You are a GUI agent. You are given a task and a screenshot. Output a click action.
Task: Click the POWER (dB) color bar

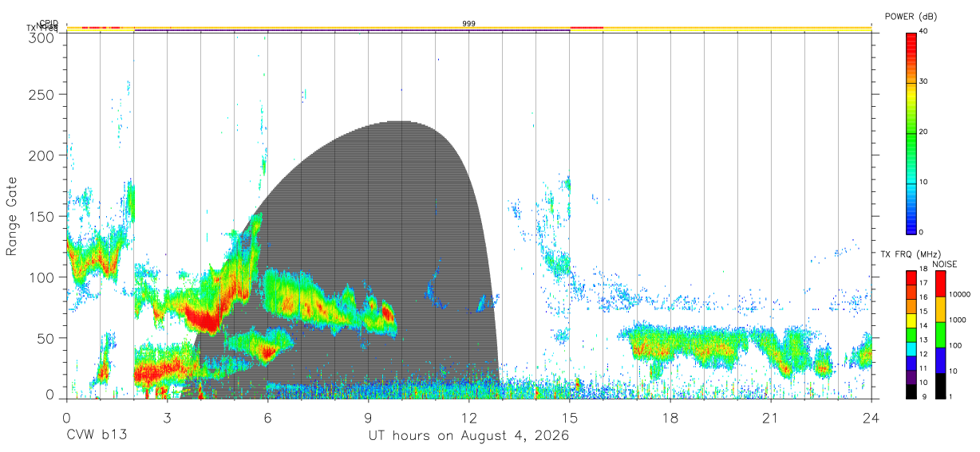pyautogui.click(x=911, y=132)
